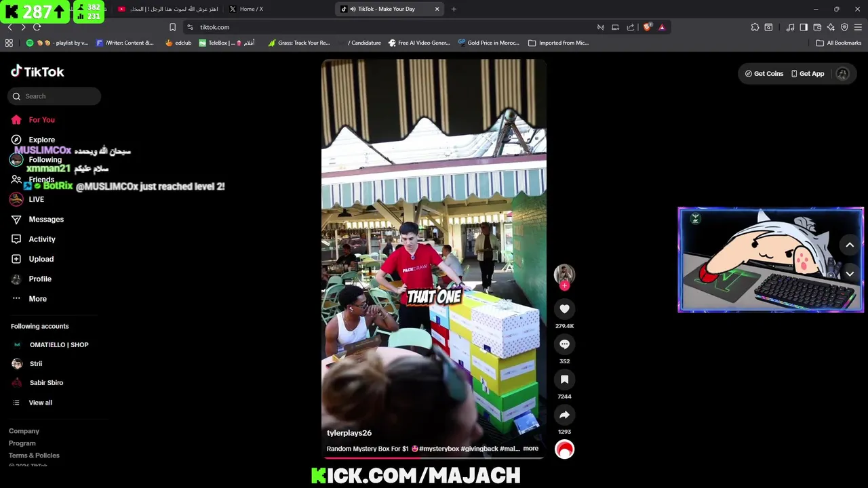Open Profile from sidebar

31,279
